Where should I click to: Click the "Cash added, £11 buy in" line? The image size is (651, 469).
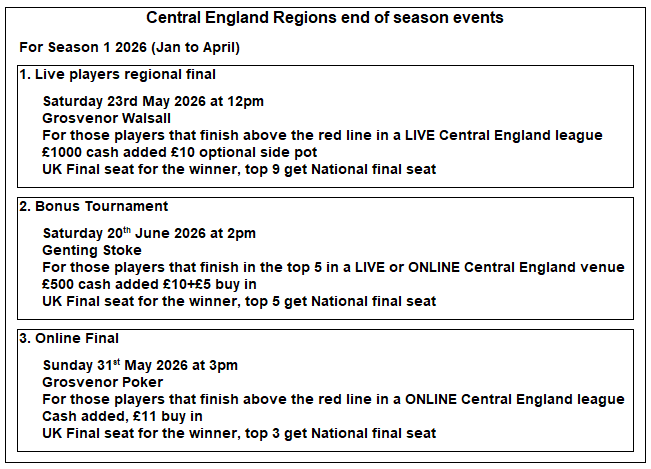123,416
